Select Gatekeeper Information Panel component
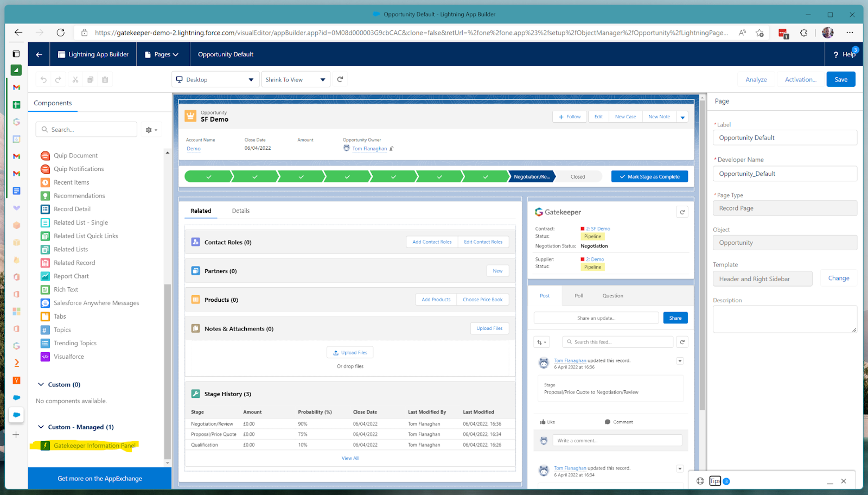 coord(94,446)
